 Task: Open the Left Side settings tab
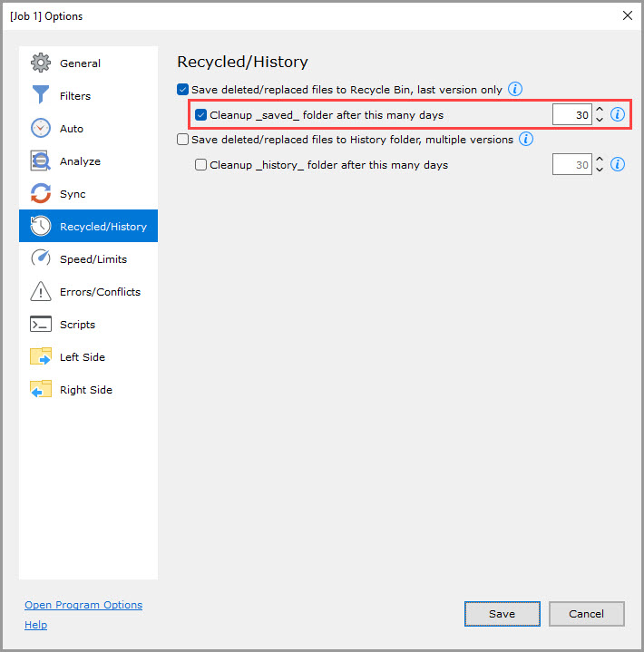click(82, 357)
